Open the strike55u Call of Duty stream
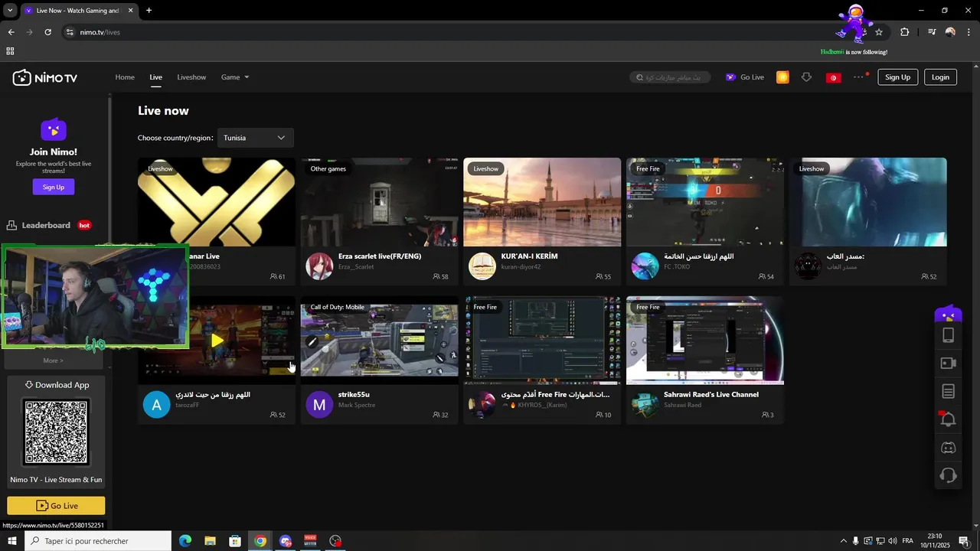 coord(379,340)
